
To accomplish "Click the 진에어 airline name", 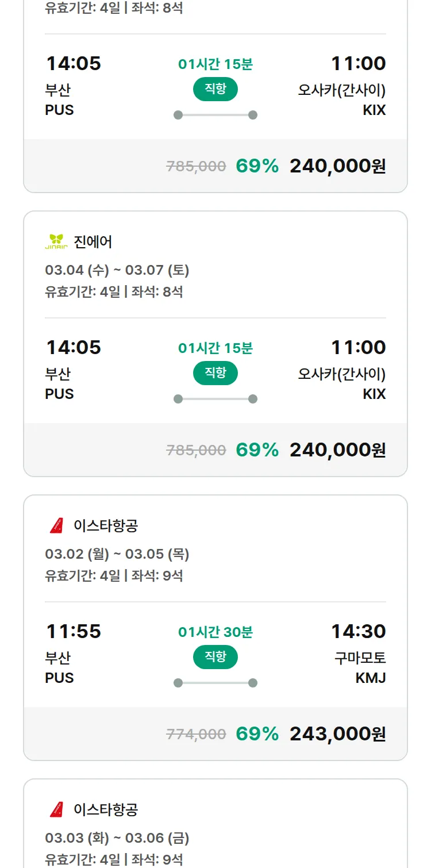I will tap(93, 242).
